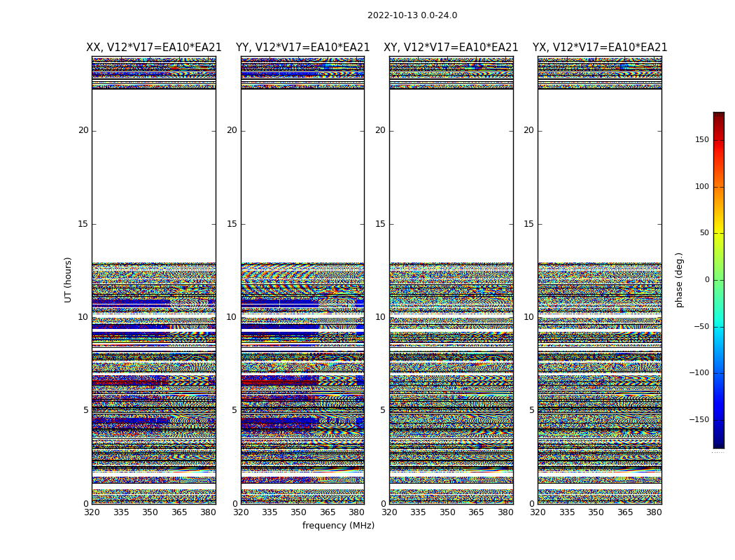Click the XX panel x-axis tick 380
This screenshot has height=560, width=735.
click(x=208, y=512)
